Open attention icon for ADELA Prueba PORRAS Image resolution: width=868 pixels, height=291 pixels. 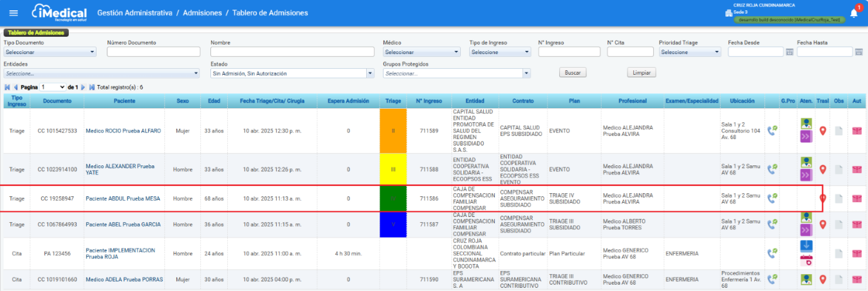coord(806,279)
